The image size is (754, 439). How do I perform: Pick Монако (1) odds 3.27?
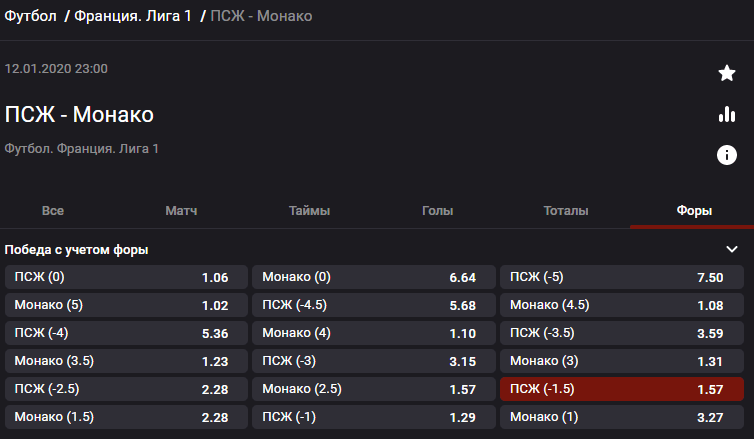(x=622, y=417)
